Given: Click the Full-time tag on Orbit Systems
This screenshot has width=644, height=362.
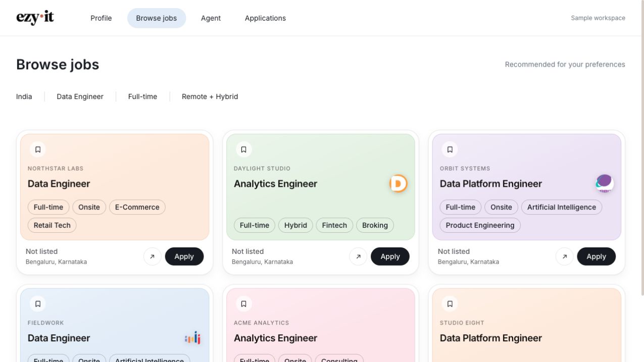Looking at the screenshot, I should 461,207.
